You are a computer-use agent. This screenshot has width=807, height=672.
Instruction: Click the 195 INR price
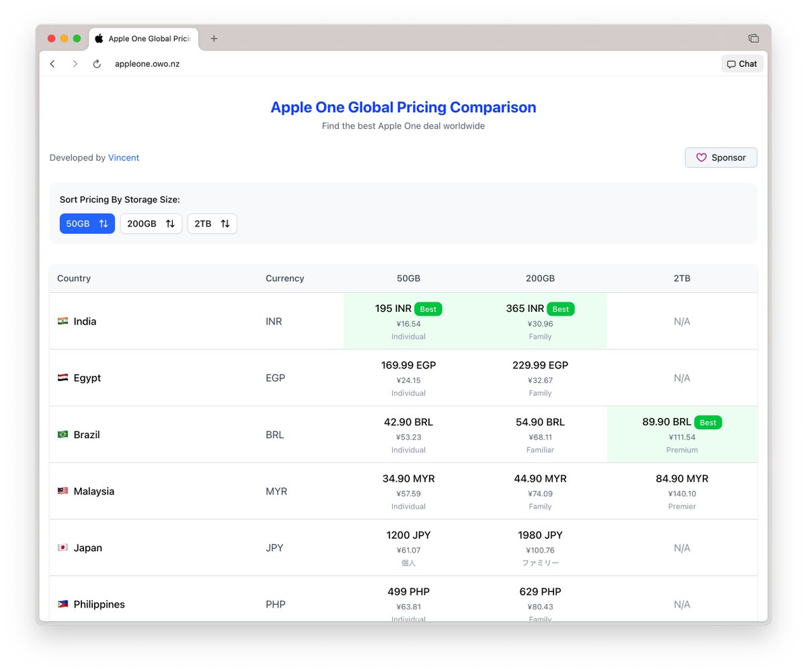(x=393, y=308)
